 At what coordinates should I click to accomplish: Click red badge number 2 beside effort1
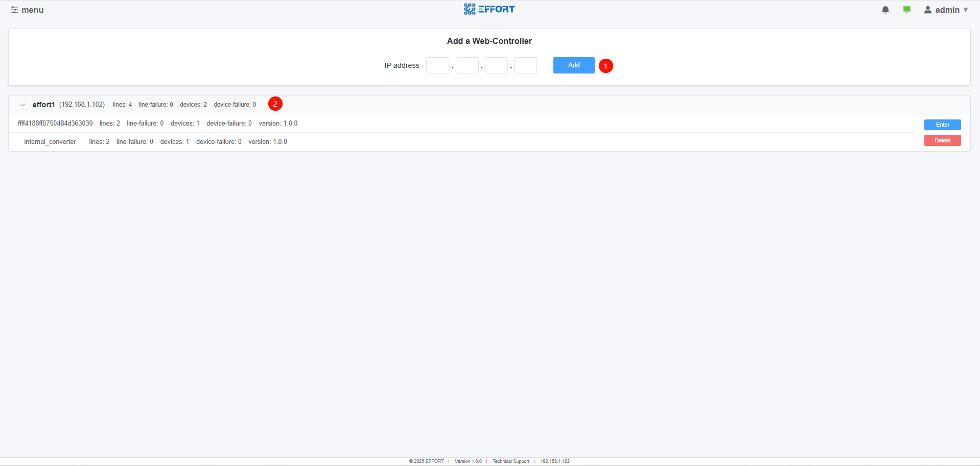coord(275,104)
